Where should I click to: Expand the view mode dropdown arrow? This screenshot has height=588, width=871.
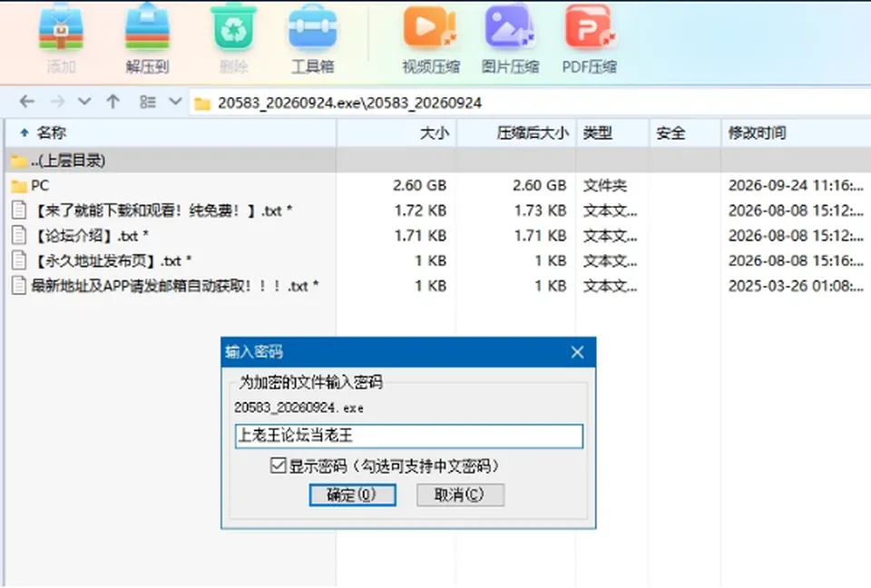coord(175,102)
